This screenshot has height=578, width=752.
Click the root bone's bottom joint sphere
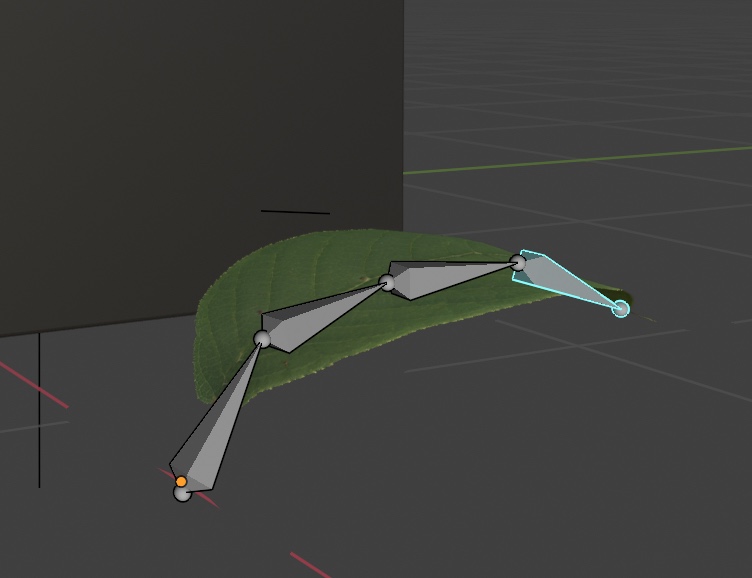click(181, 493)
